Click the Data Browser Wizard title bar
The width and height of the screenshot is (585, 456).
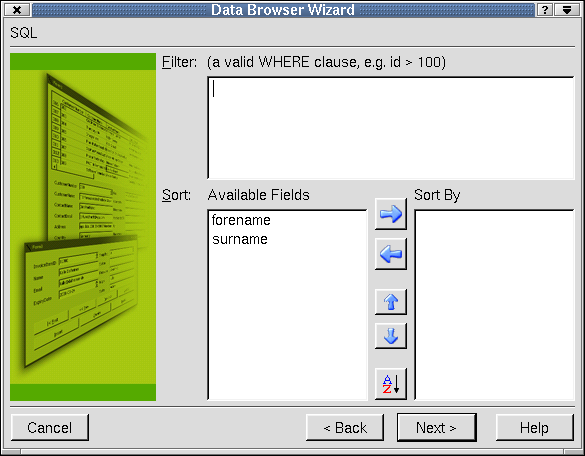pyautogui.click(x=283, y=10)
